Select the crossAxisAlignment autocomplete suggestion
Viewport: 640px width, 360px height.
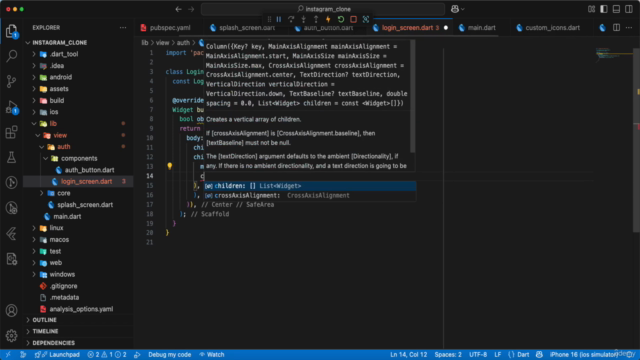tap(310, 196)
